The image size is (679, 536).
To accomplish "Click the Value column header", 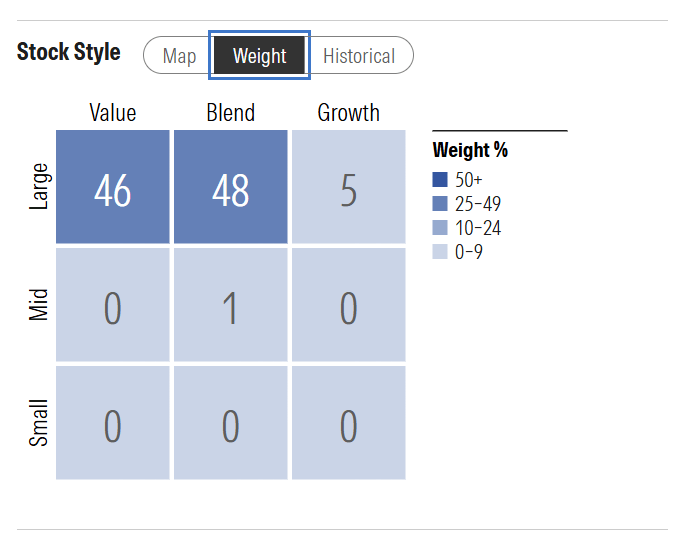I will [x=113, y=112].
